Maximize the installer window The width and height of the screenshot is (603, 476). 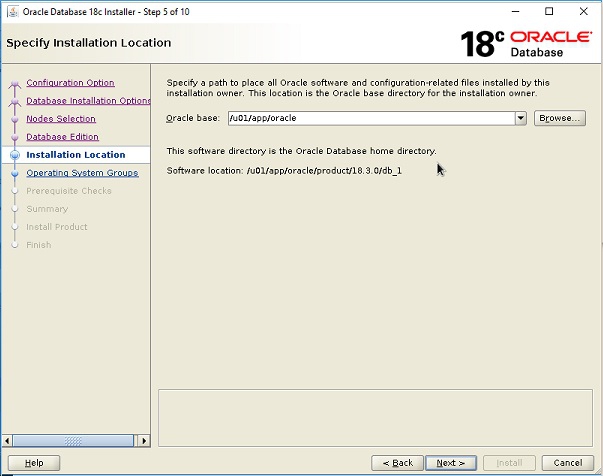549,12
